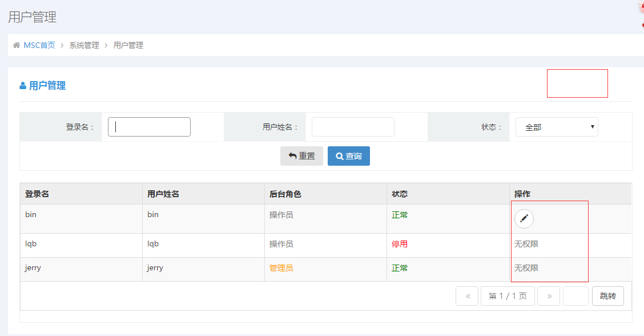Click the pencil edit icon for bin
The width and height of the screenshot is (644, 336).
(524, 219)
